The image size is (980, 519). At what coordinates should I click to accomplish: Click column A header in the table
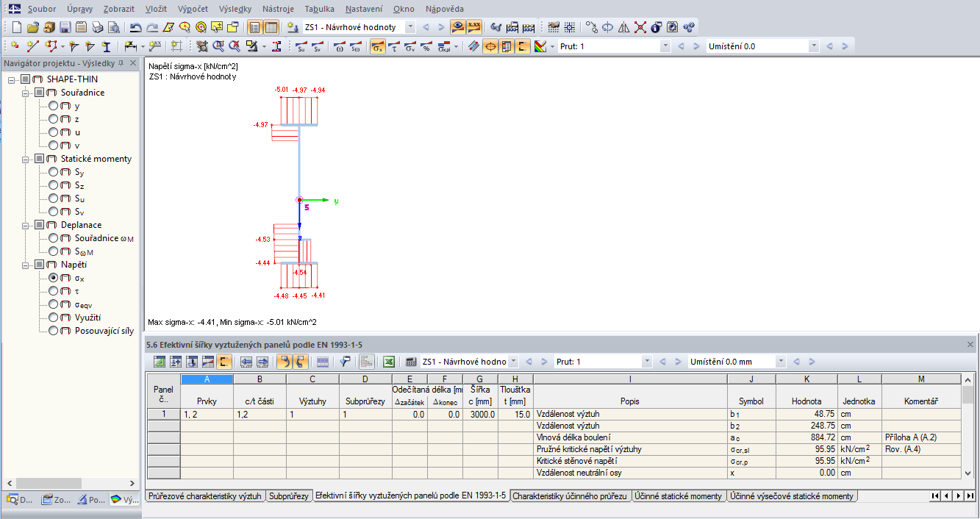[x=207, y=379]
